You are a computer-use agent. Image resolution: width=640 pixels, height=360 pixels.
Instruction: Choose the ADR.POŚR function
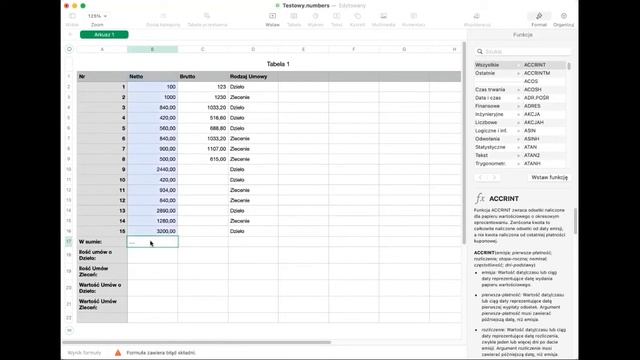click(544, 98)
